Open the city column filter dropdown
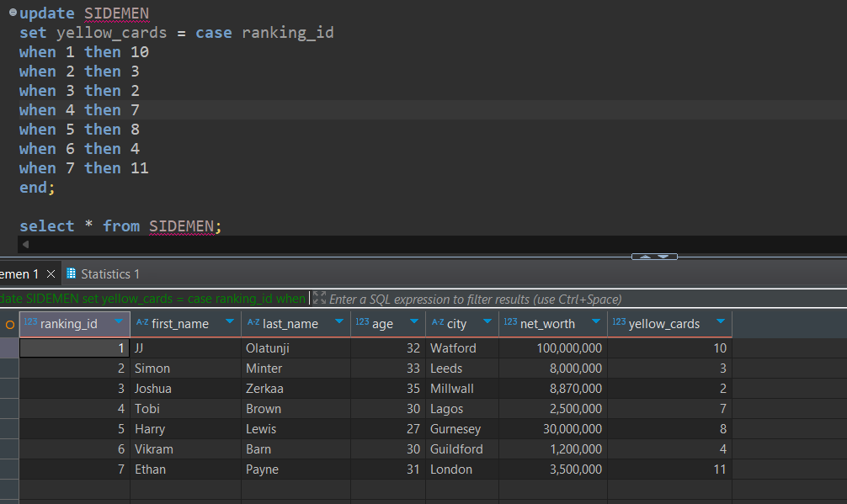The height and width of the screenshot is (504, 847). [x=487, y=321]
